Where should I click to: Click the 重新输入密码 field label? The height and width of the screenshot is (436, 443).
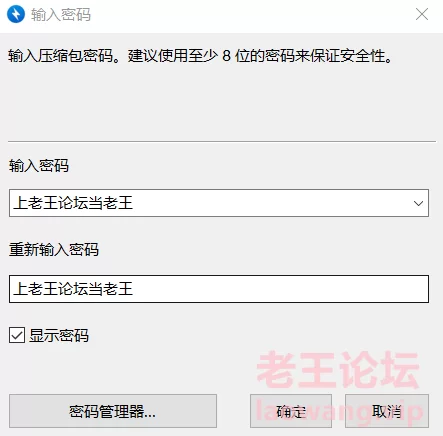tap(54, 249)
